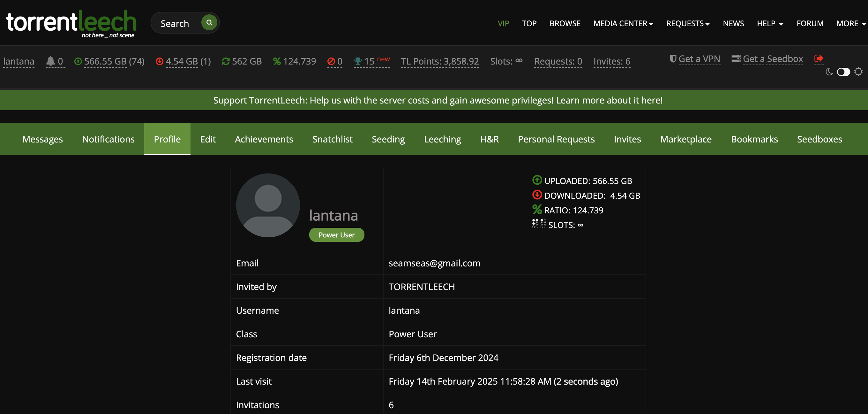Click the Get a Seedbox link
Viewport: 868px width, 414px height.
773,59
